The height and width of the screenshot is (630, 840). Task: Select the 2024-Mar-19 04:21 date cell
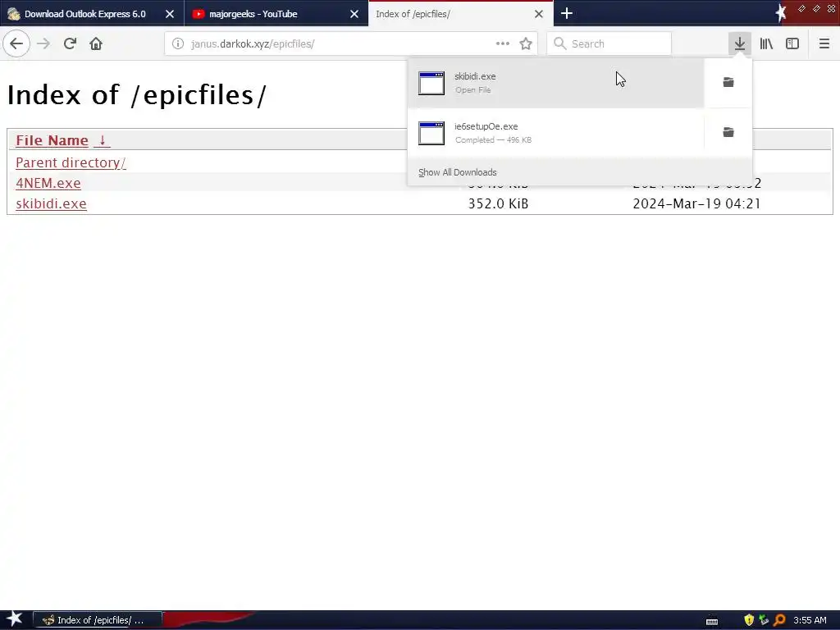pyautogui.click(x=696, y=203)
